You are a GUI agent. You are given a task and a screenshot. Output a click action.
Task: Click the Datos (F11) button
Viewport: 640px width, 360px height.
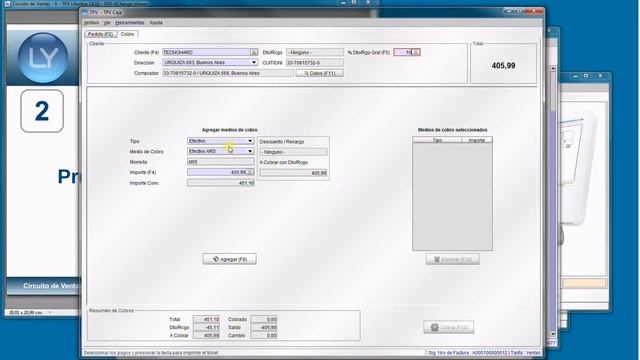click(320, 73)
